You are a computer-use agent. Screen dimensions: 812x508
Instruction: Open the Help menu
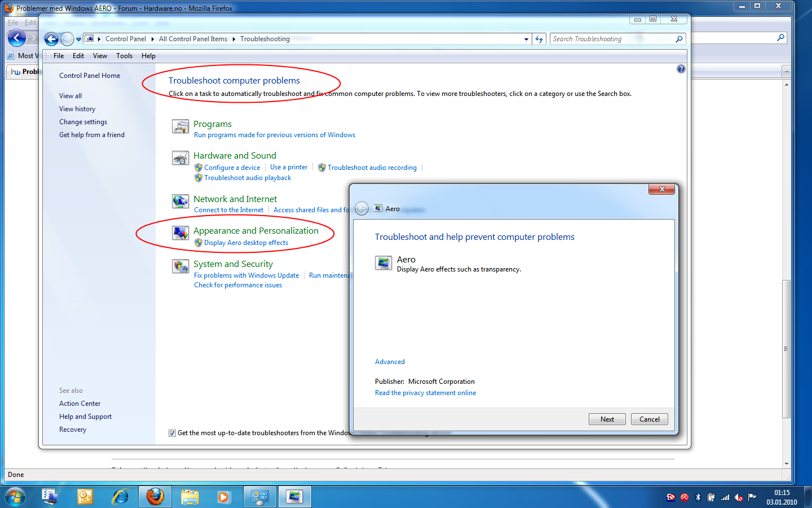[x=148, y=56]
